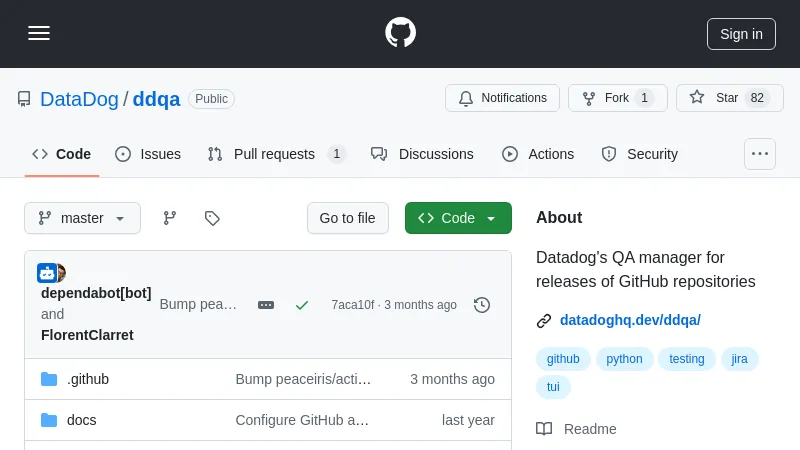800x450 pixels.
Task: Click the Sign in button
Action: click(741, 33)
